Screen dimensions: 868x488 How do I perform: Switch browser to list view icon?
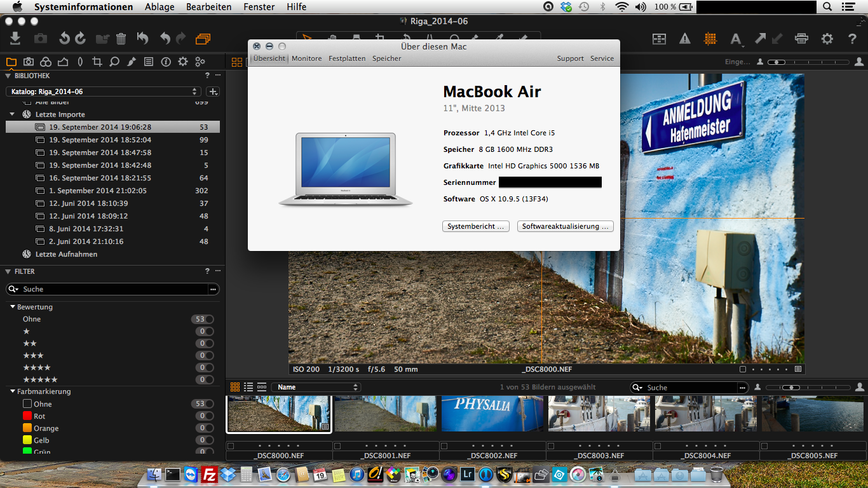point(248,387)
